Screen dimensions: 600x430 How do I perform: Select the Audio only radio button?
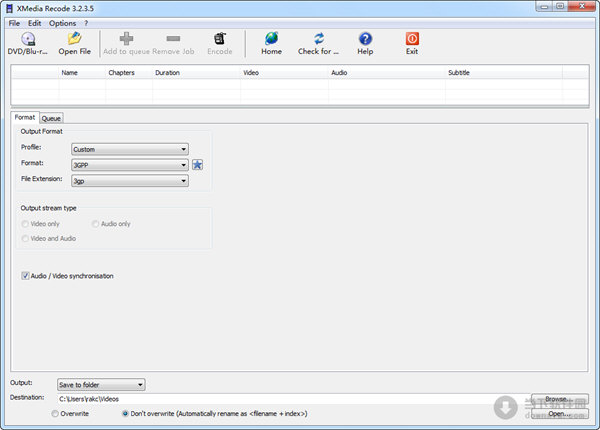point(95,224)
